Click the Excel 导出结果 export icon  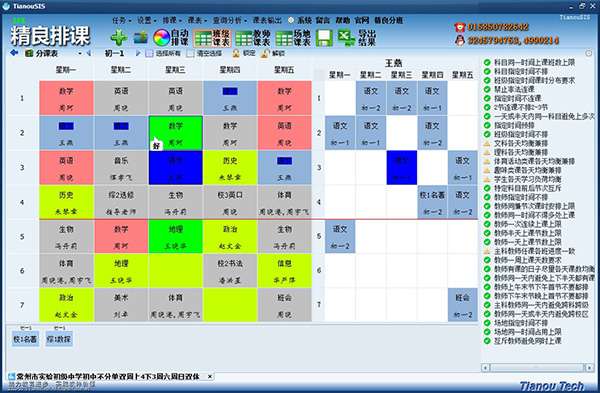coord(357,38)
